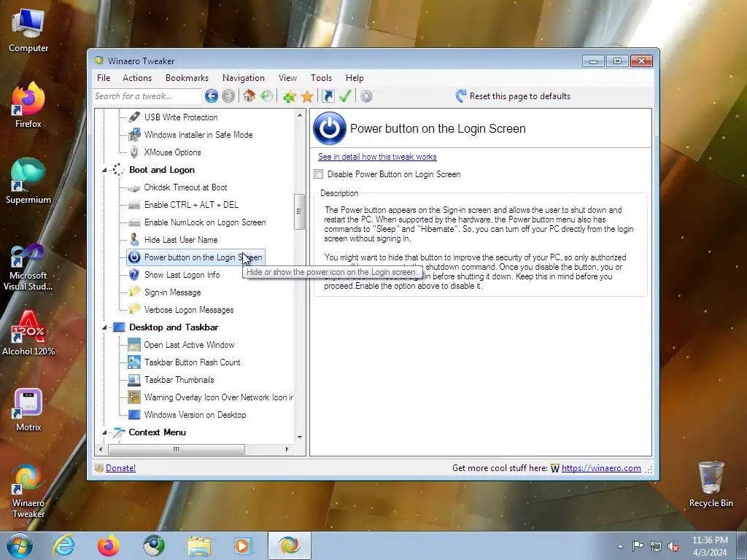Image resolution: width=747 pixels, height=560 pixels.
Task: Open Internet Explorer from the taskbar
Action: [64, 545]
